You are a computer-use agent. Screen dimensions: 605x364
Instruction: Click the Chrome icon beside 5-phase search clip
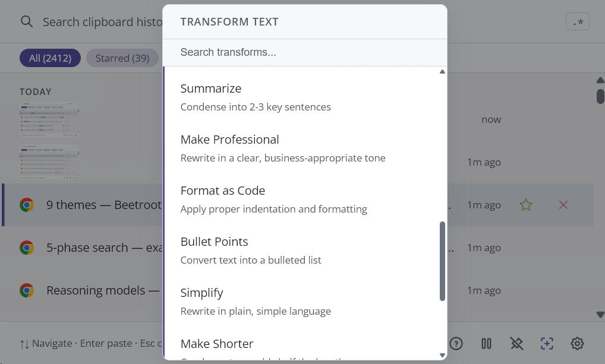tap(27, 248)
